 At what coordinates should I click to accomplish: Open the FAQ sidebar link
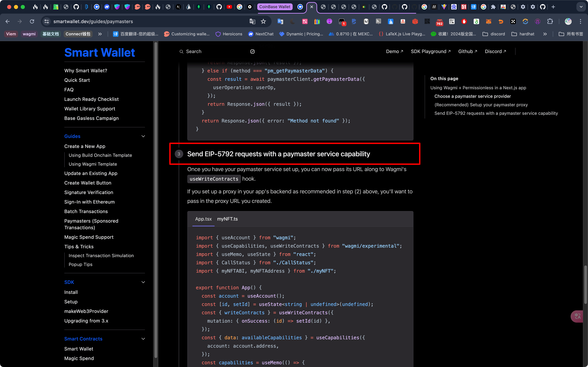coord(69,90)
